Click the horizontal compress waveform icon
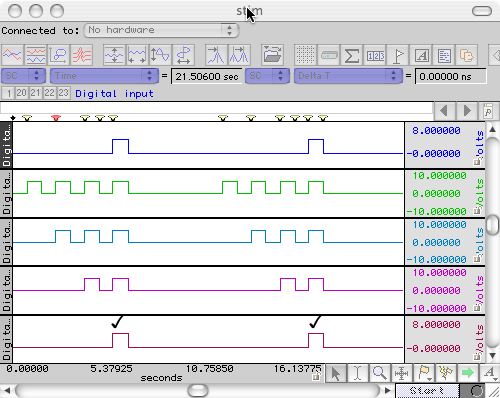The height and width of the screenshot is (398, 500). pyautogui.click(x=137, y=55)
